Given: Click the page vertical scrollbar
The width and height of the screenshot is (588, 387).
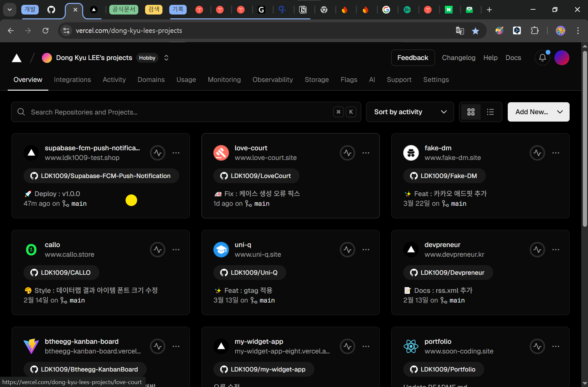Looking at the screenshot, I should [x=585, y=139].
